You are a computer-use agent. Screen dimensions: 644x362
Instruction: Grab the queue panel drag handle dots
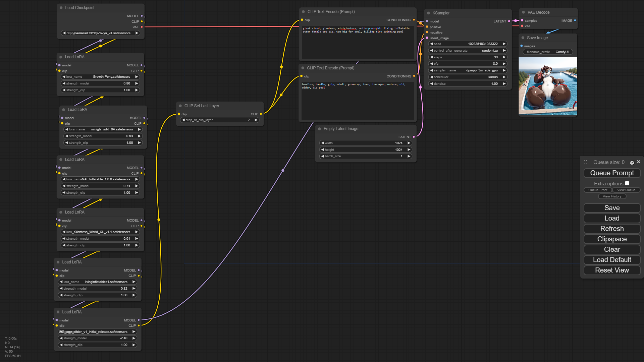[586, 162]
